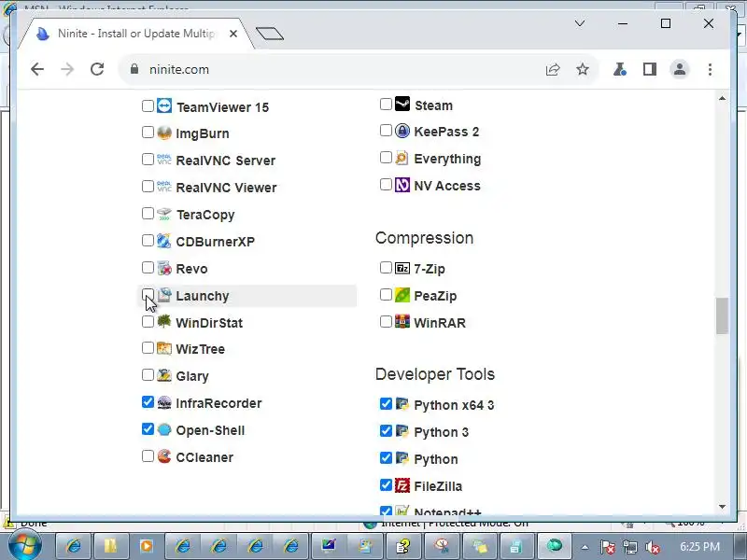The image size is (747, 560).
Task: Uncheck the InfraRecorder checkbox
Action: [148, 402]
